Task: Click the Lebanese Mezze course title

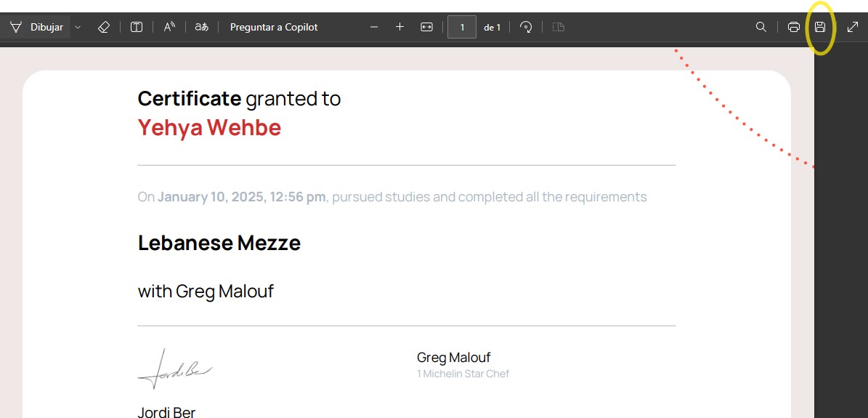Action: coord(219,243)
